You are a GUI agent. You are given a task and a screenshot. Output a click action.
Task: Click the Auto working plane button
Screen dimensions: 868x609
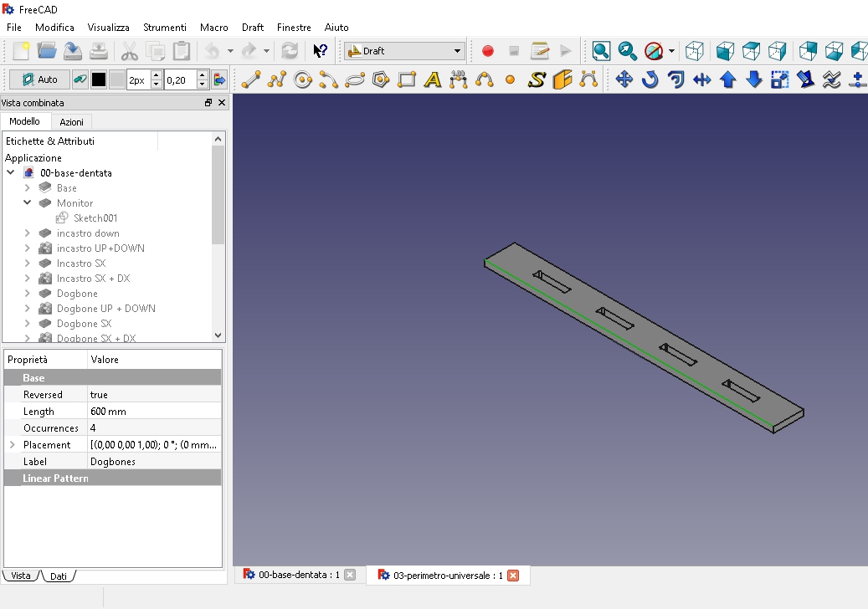[x=39, y=79]
